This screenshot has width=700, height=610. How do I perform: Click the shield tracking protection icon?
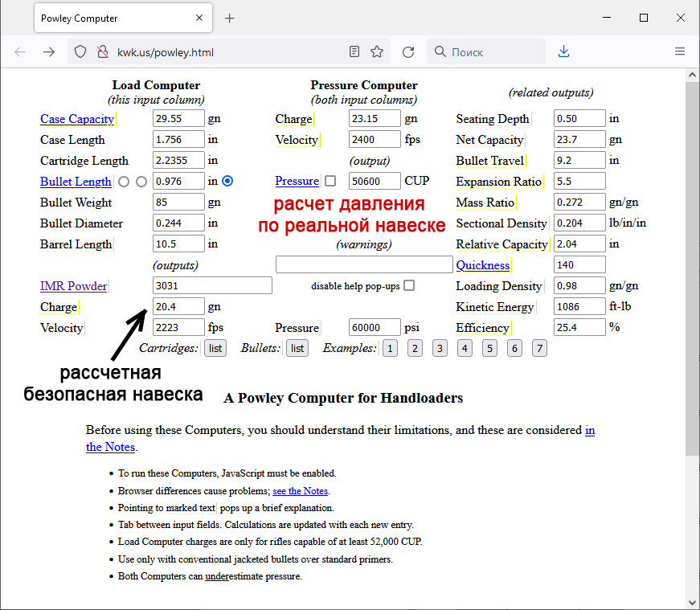tap(80, 52)
